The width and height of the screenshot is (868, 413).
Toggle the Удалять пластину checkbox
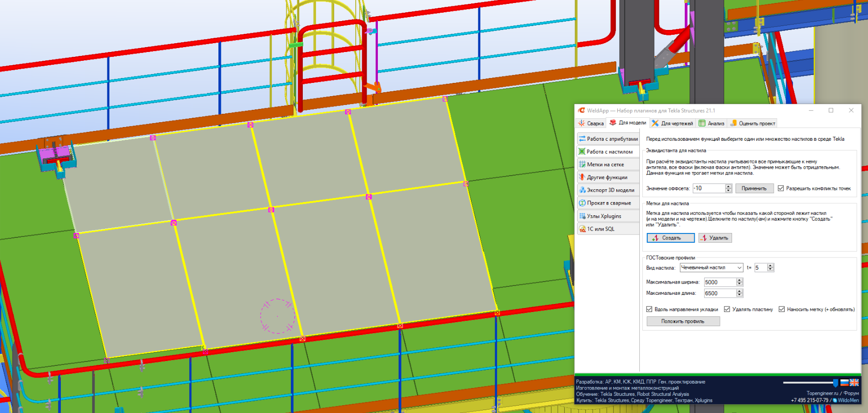tap(727, 309)
